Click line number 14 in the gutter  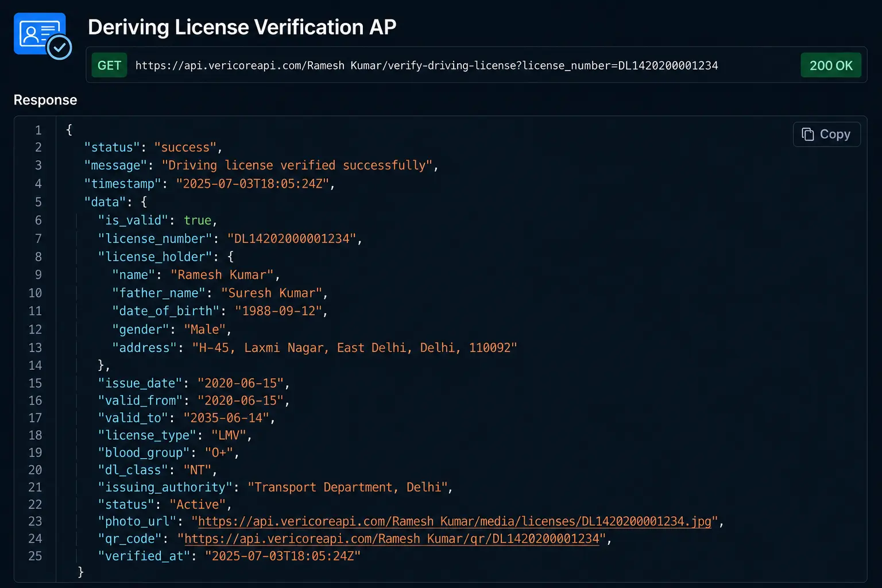pos(35,365)
